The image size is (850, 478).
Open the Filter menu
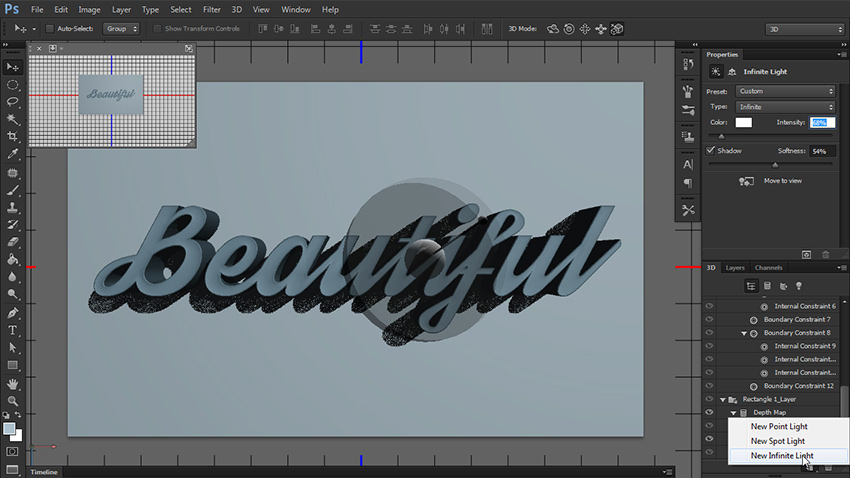click(211, 9)
